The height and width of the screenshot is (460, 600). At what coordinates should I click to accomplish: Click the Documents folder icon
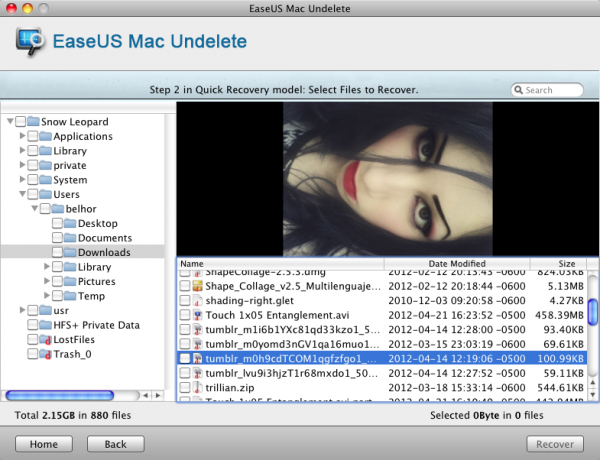[70, 238]
